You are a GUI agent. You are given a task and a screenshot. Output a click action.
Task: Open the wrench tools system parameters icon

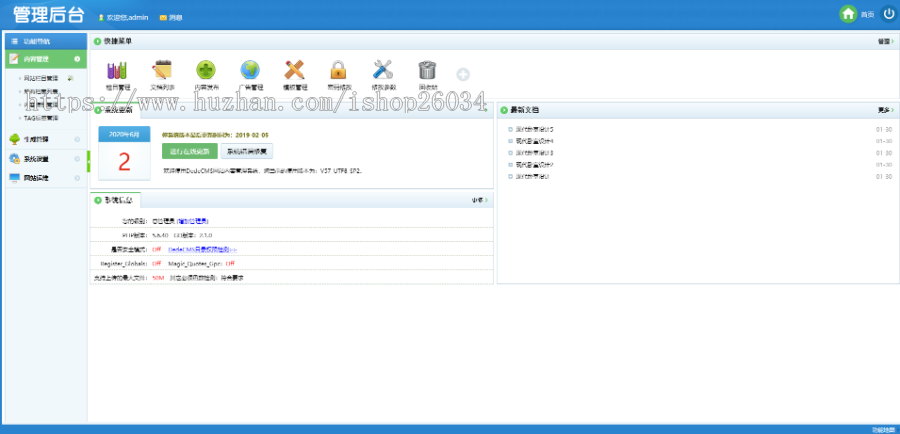(x=382, y=70)
